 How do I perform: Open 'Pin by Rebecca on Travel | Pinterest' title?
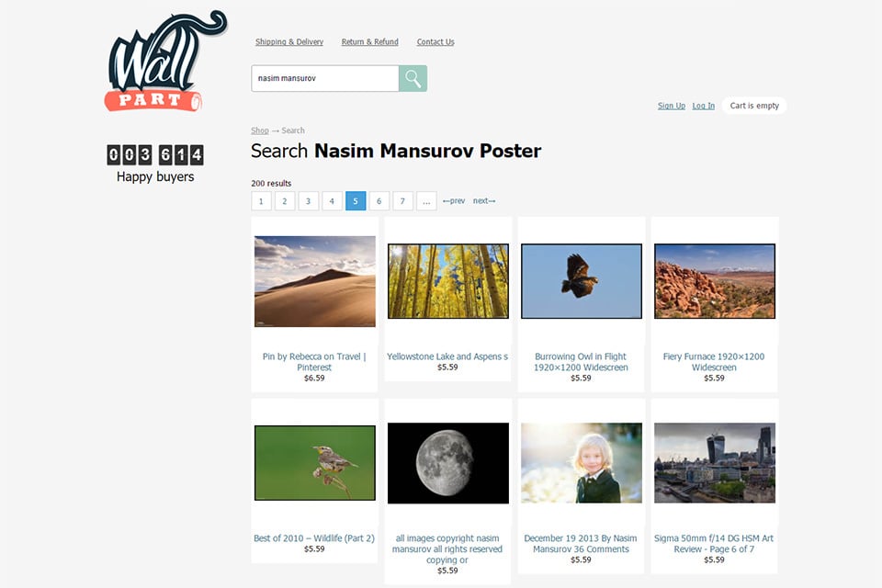(314, 362)
